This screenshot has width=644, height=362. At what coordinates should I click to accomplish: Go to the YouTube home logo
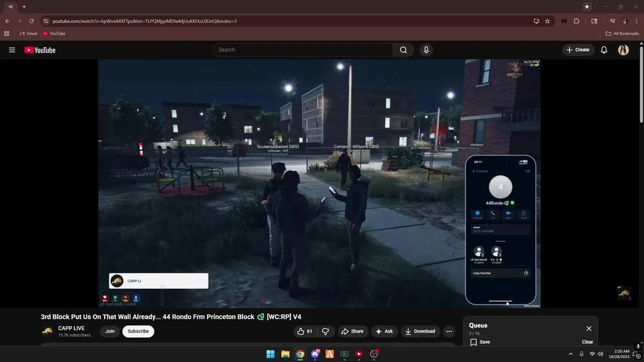pos(40,50)
